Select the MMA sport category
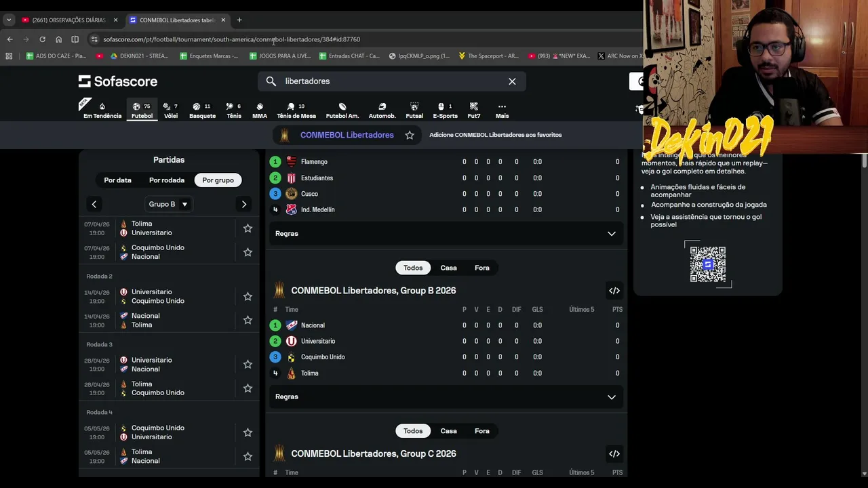The height and width of the screenshot is (488, 868). pyautogui.click(x=260, y=110)
